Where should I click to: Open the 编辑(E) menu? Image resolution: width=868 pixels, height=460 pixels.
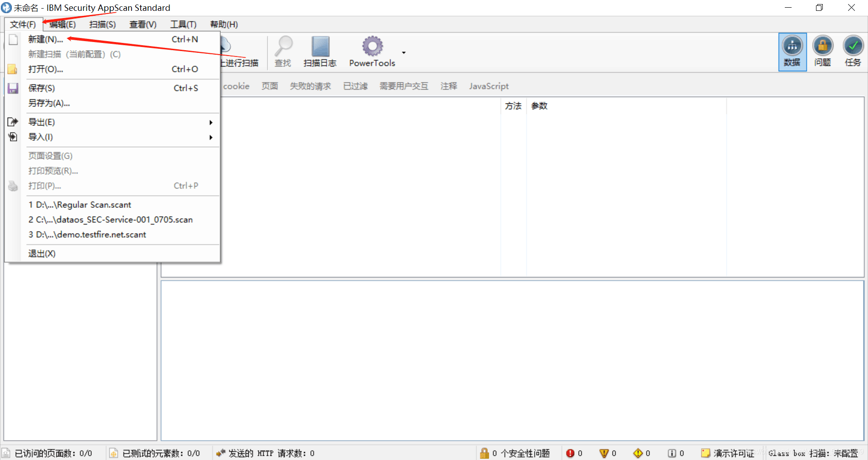(x=62, y=24)
